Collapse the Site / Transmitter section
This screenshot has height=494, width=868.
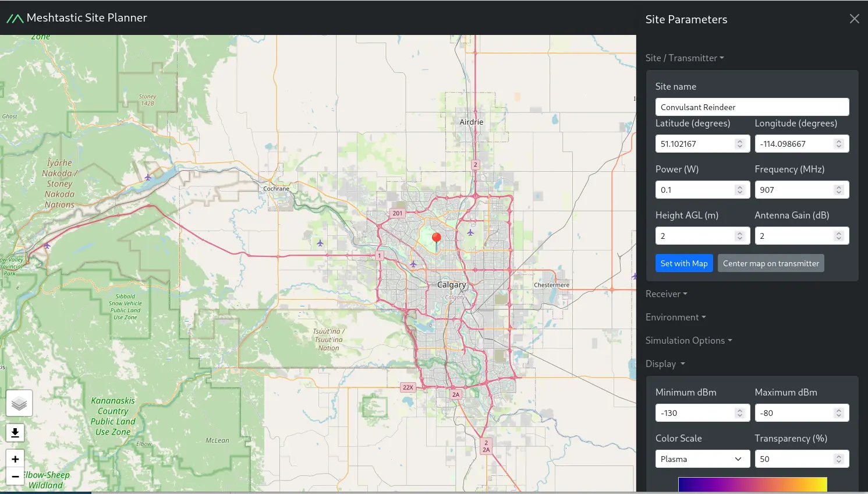(x=685, y=58)
